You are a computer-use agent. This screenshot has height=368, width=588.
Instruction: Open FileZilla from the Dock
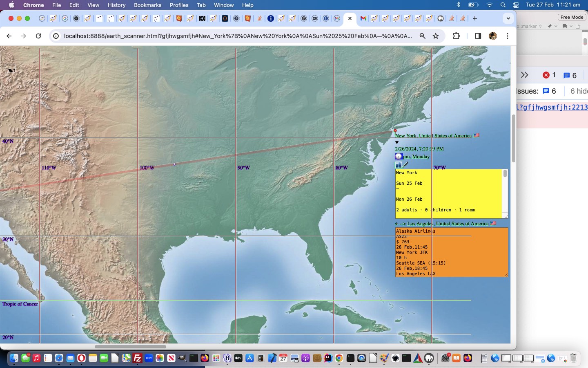[138, 358]
